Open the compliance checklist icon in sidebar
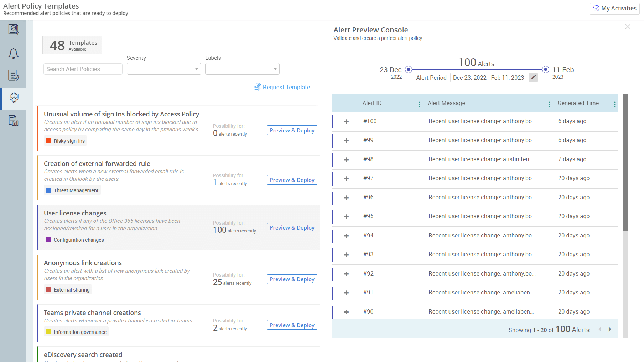This screenshot has width=644, height=362. [14, 75]
